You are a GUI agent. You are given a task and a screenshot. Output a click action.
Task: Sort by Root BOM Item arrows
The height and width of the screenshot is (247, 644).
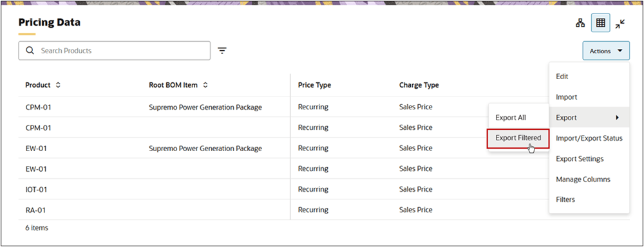click(205, 86)
